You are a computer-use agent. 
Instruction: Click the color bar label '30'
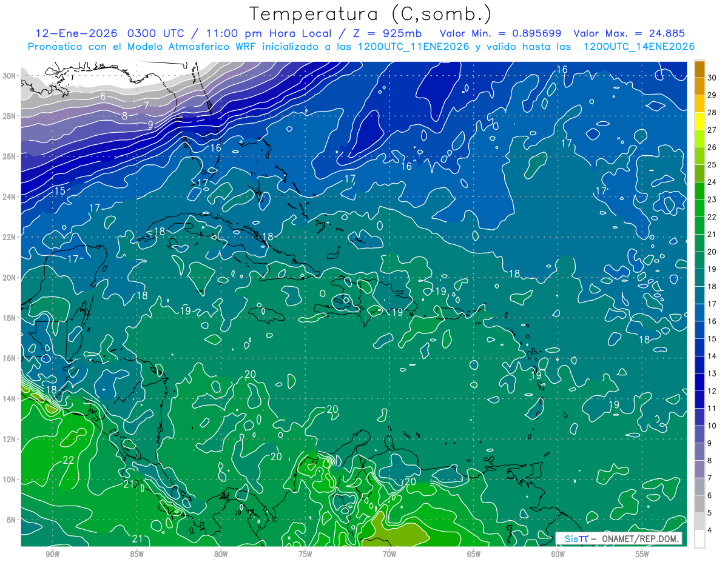click(713, 78)
